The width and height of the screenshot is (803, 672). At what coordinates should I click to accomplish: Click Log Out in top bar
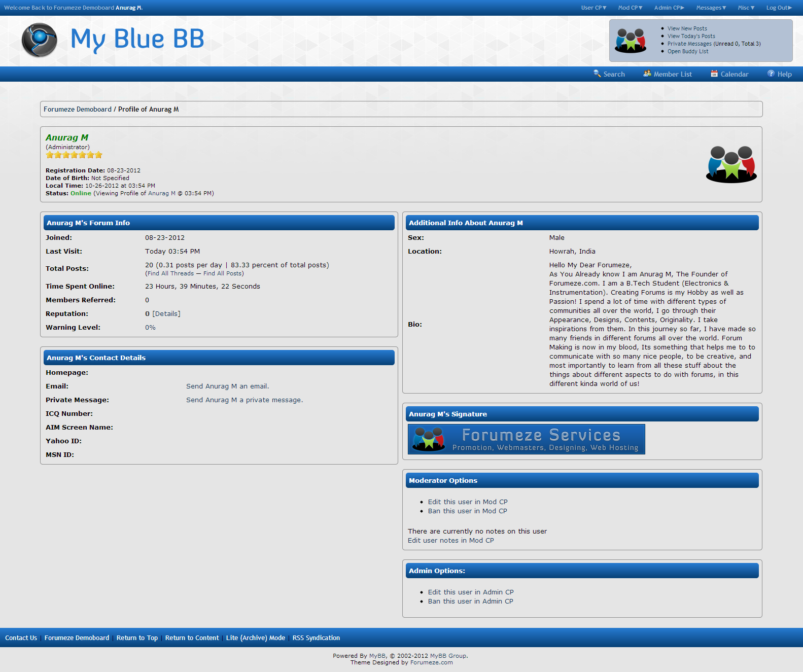point(779,8)
